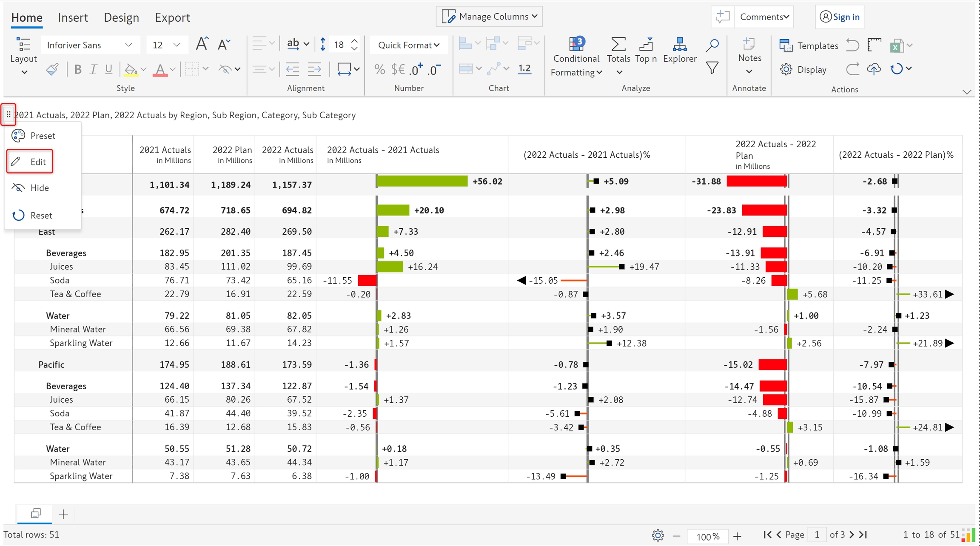This screenshot has width=980, height=546.
Task: Expand the Quick Format dropdown
Action: coord(408,45)
